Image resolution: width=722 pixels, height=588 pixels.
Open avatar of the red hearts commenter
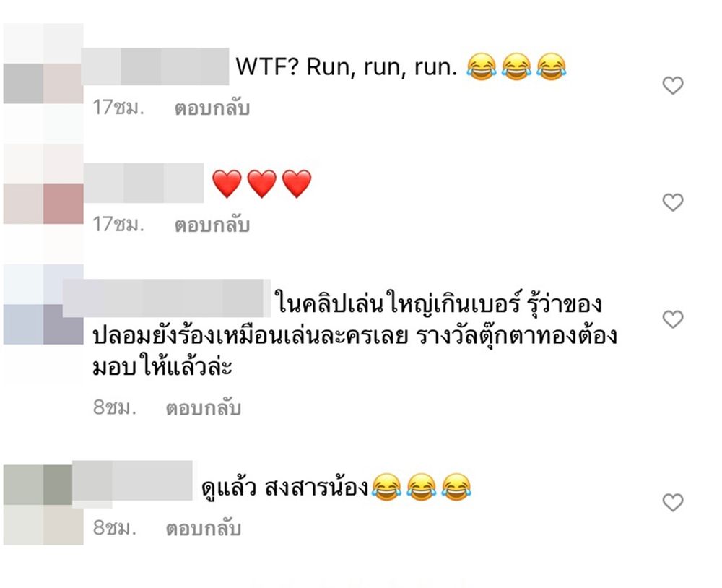pyautogui.click(x=43, y=204)
